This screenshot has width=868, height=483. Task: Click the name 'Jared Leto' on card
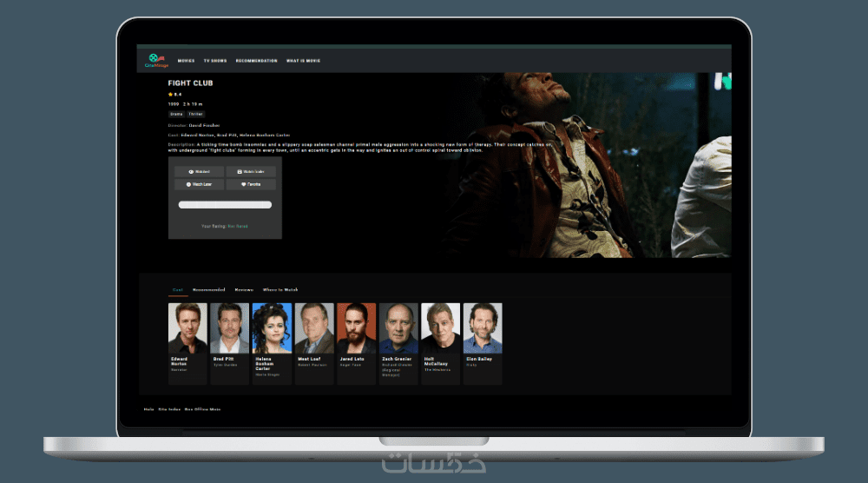pos(352,359)
